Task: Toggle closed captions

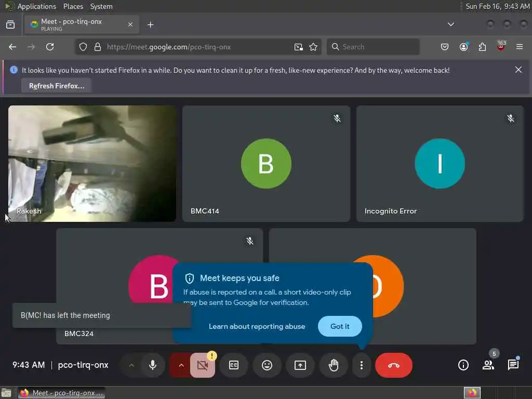Action: tap(234, 365)
